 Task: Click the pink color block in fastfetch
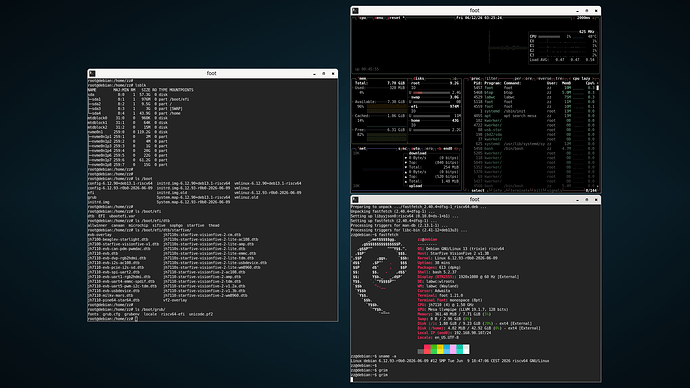click(453, 349)
